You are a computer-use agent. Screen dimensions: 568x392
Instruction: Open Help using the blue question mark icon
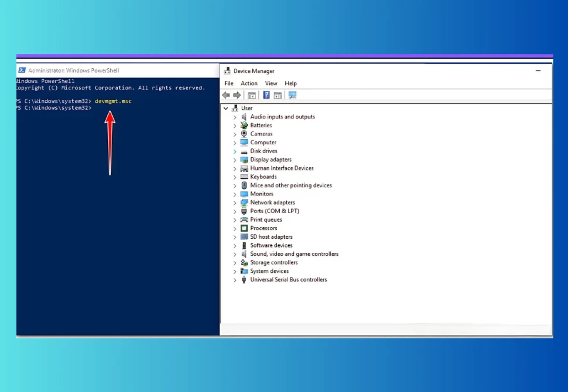click(x=266, y=95)
